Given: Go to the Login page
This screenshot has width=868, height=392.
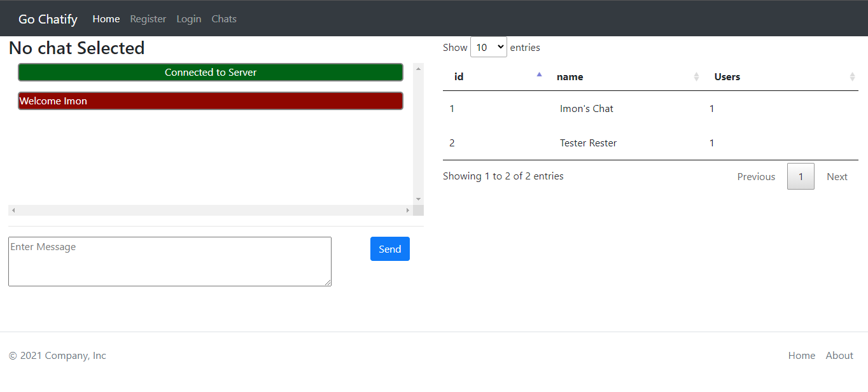Looking at the screenshot, I should (188, 19).
